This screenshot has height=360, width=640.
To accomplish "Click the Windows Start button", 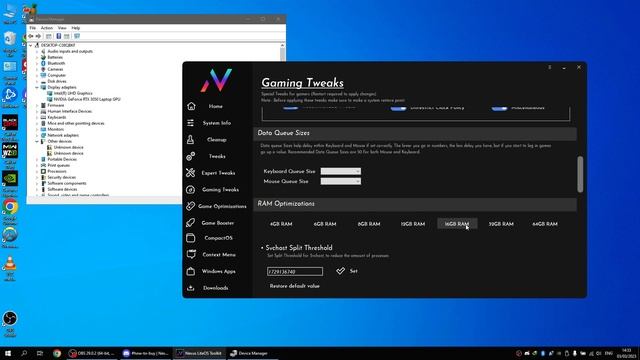I will click(x=8, y=353).
